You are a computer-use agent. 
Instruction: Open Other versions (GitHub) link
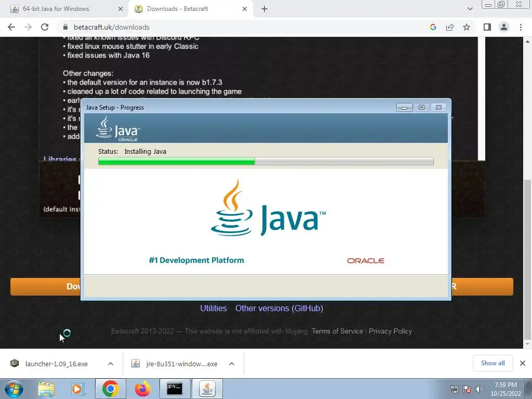pos(279,308)
